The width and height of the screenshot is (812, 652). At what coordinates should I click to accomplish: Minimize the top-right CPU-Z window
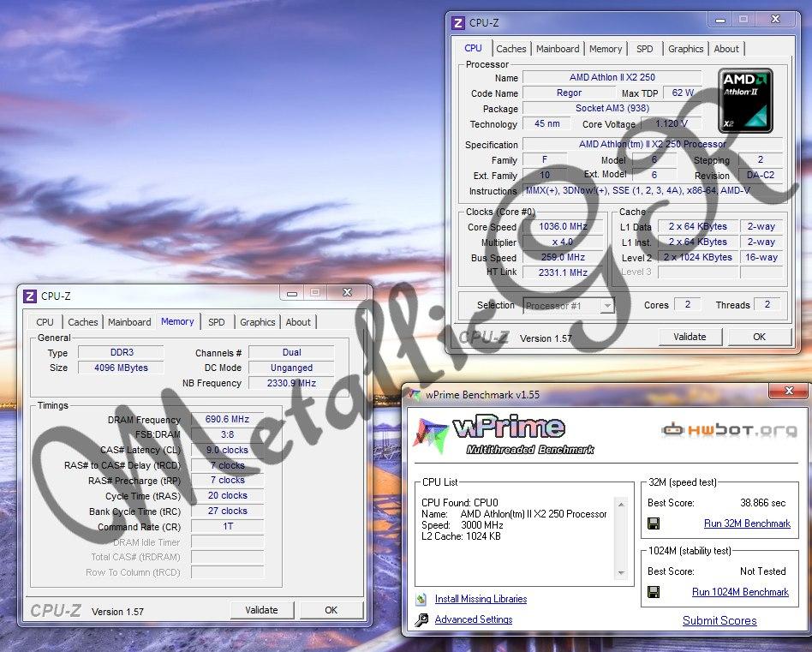(x=719, y=21)
